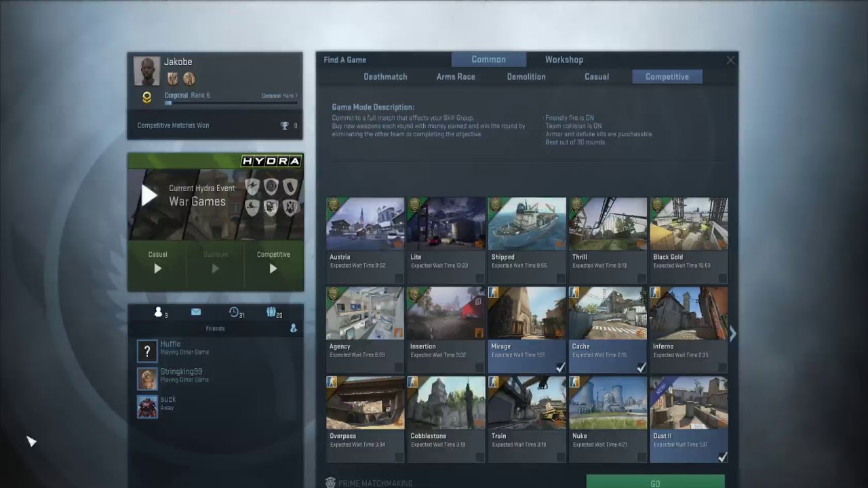The width and height of the screenshot is (868, 488).
Task: Start Hydra Competitive mode play arrow
Action: (273, 268)
